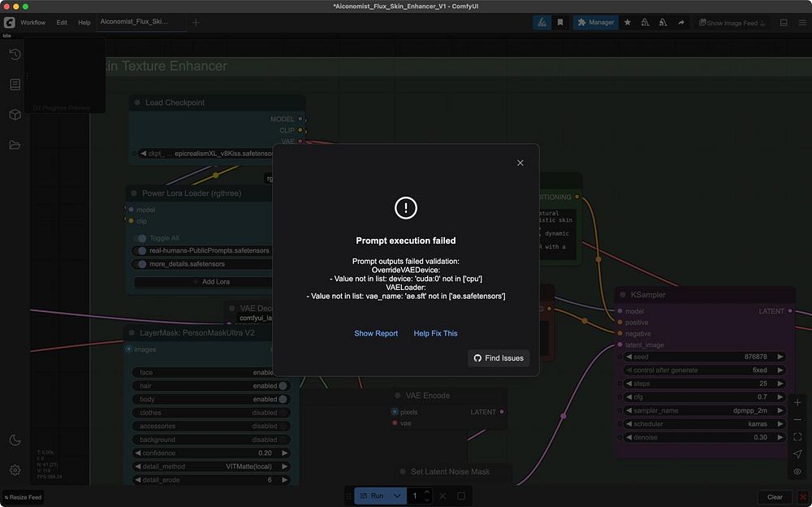
Task: Expand the Run button dropdown arrow
Action: pos(397,496)
